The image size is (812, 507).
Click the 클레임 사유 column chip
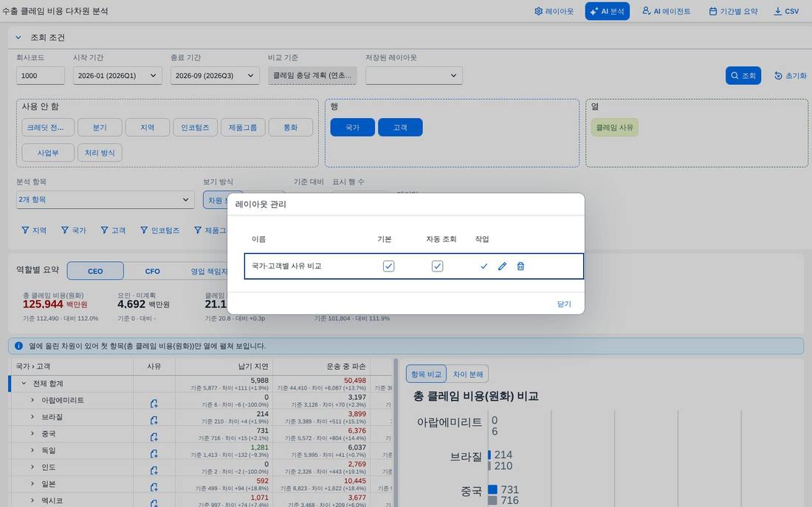pyautogui.click(x=615, y=128)
